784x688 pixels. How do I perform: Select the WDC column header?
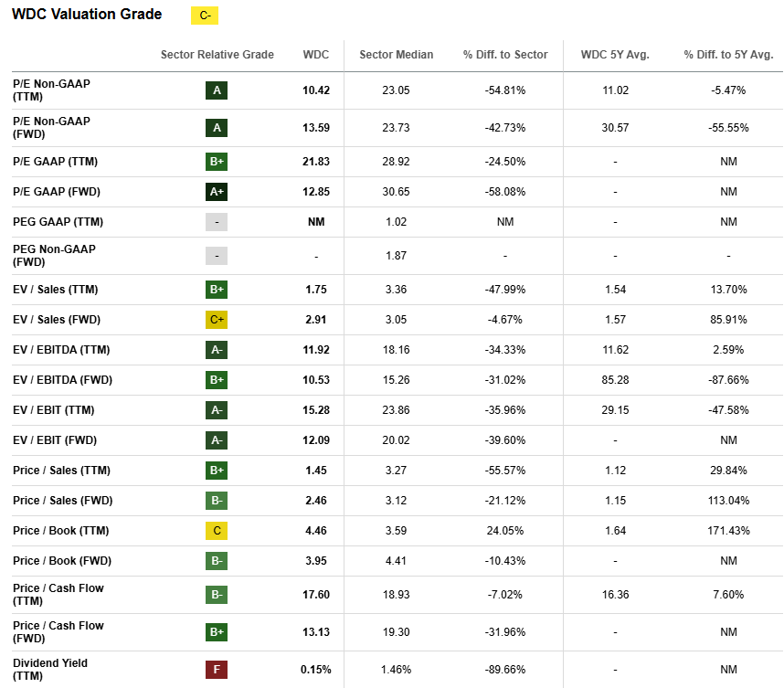click(x=316, y=55)
